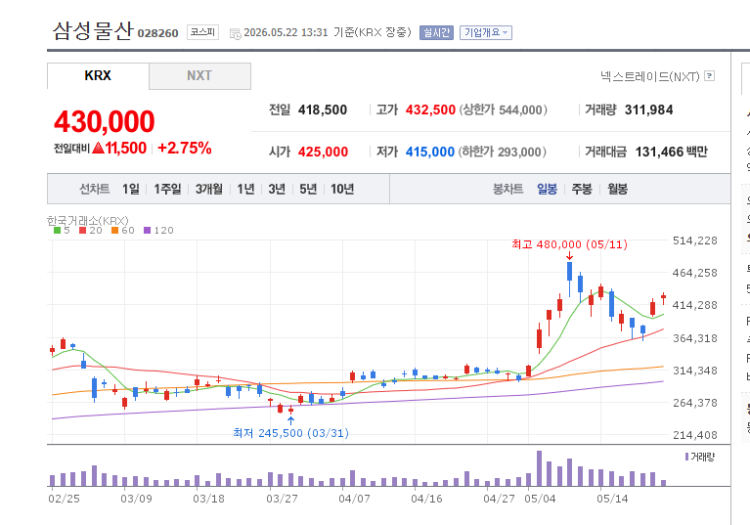Click the 상한가 544,000 text
The width and height of the screenshot is (750, 525).
click(503, 110)
